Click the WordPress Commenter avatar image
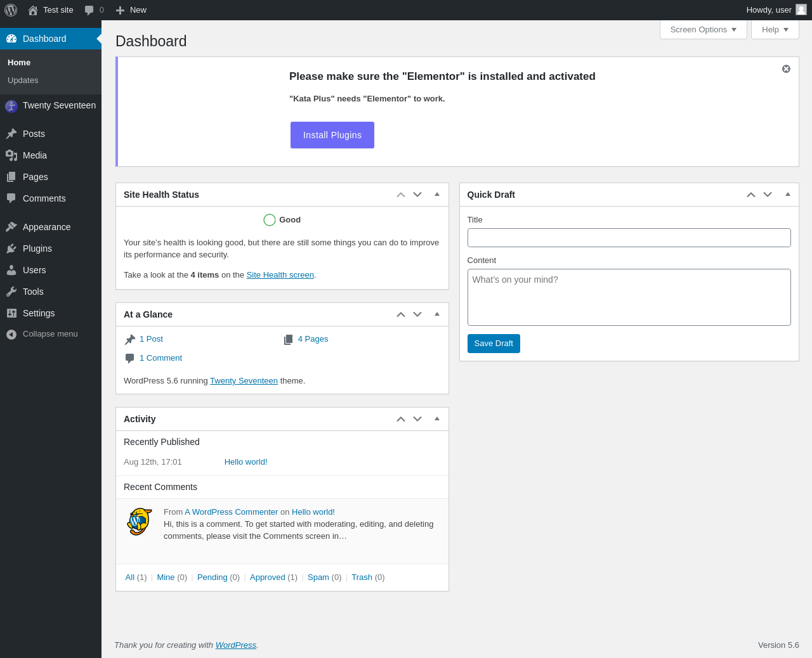Viewport: 812px width, 658px height. 140,522
